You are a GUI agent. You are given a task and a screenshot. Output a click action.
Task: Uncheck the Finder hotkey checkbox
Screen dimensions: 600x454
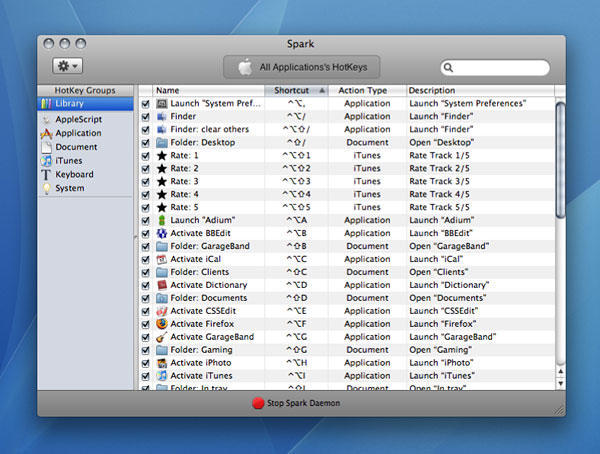pos(146,116)
